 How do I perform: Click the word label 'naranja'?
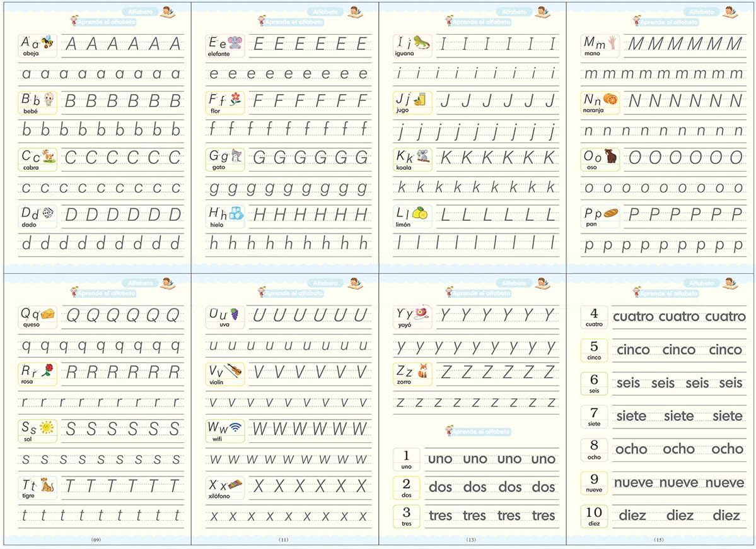593,110
